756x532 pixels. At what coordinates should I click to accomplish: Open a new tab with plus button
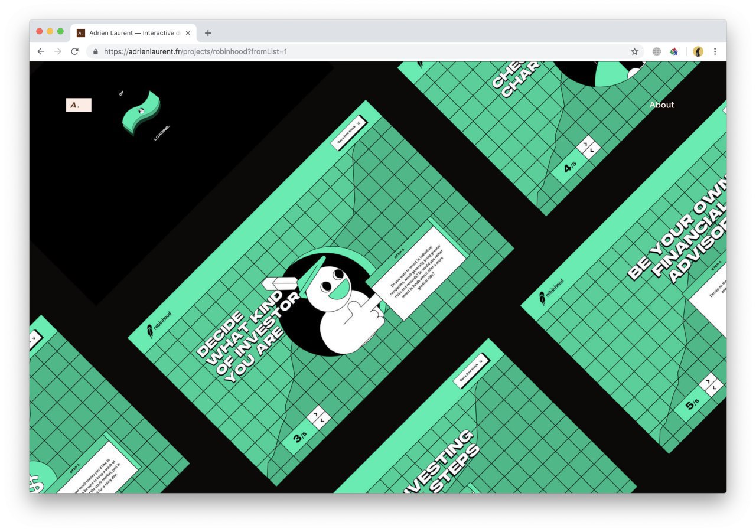click(208, 33)
